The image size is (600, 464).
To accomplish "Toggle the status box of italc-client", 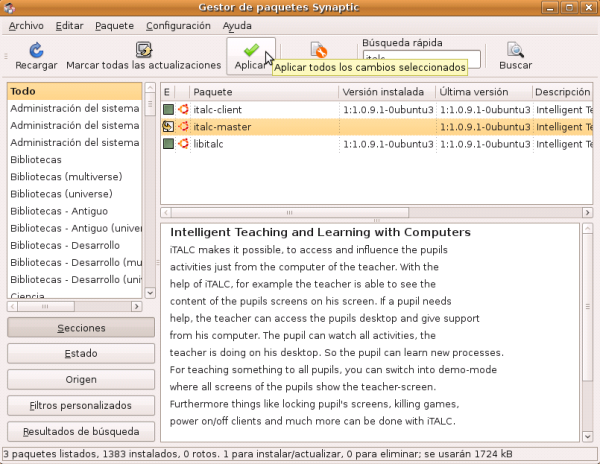I will point(168,109).
